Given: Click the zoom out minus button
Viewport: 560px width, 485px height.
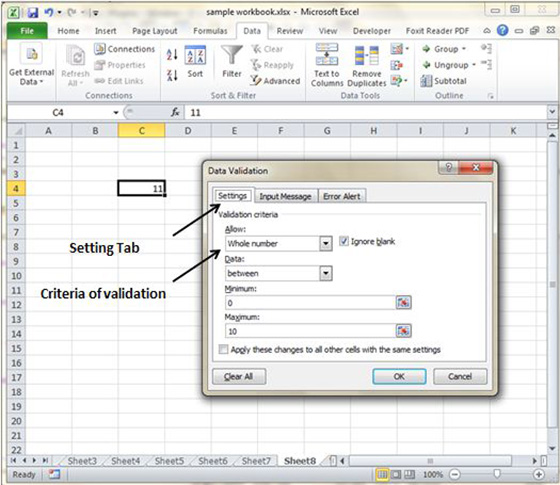Looking at the screenshot, I should pos(455,475).
